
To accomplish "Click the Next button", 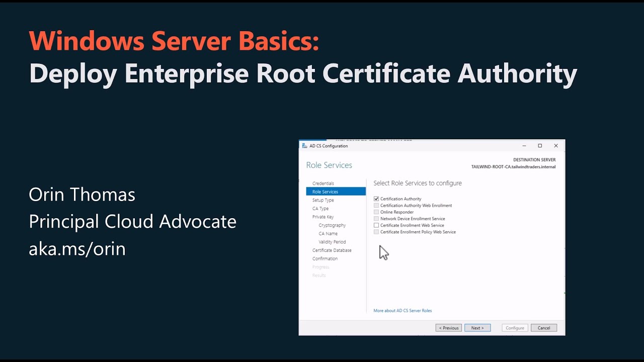I will point(477,328).
